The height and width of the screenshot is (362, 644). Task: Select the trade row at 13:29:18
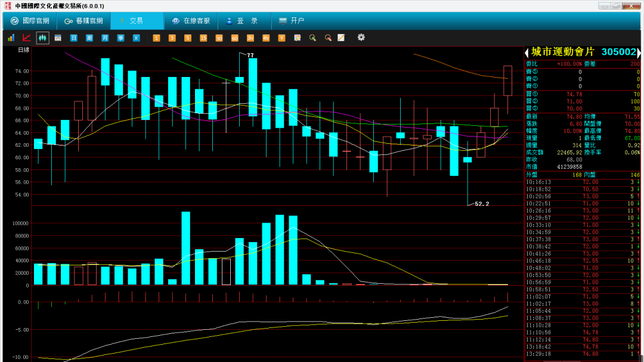[583, 354]
